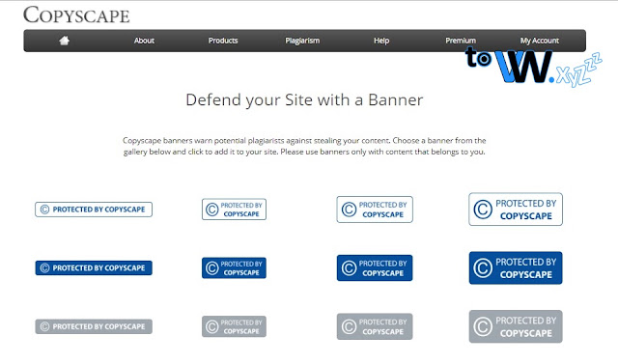Choose the largest gray Copyscape banner

click(516, 326)
